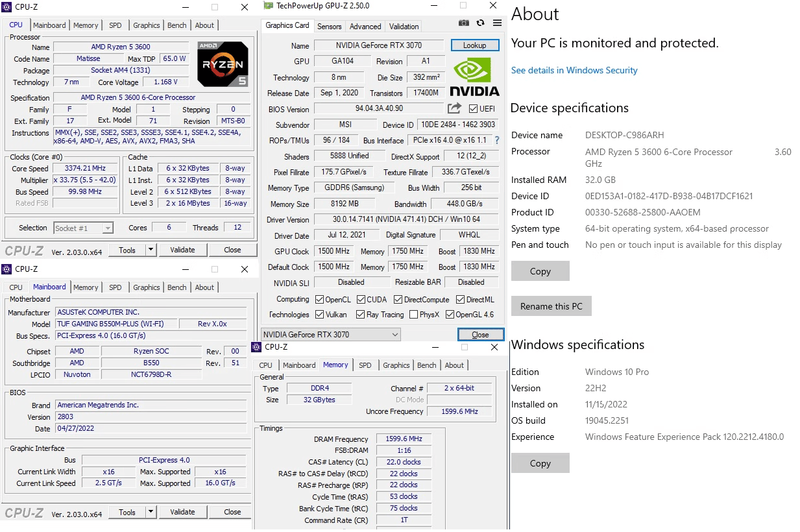Click Copy under Windows specifications
The image size is (800, 532).
pyautogui.click(x=540, y=463)
